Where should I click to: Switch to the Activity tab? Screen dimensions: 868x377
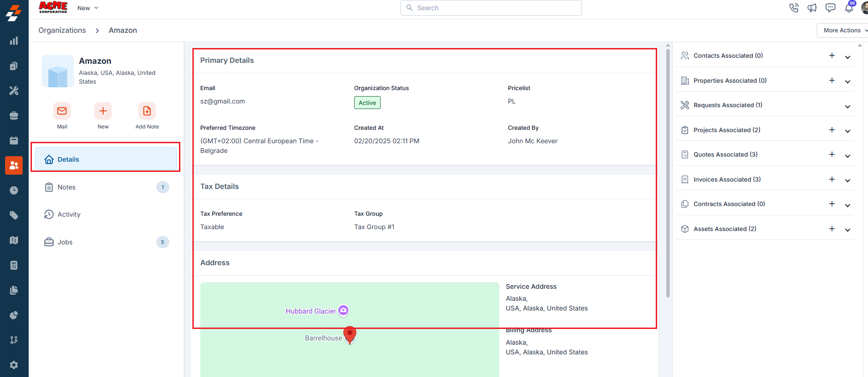coord(106,214)
